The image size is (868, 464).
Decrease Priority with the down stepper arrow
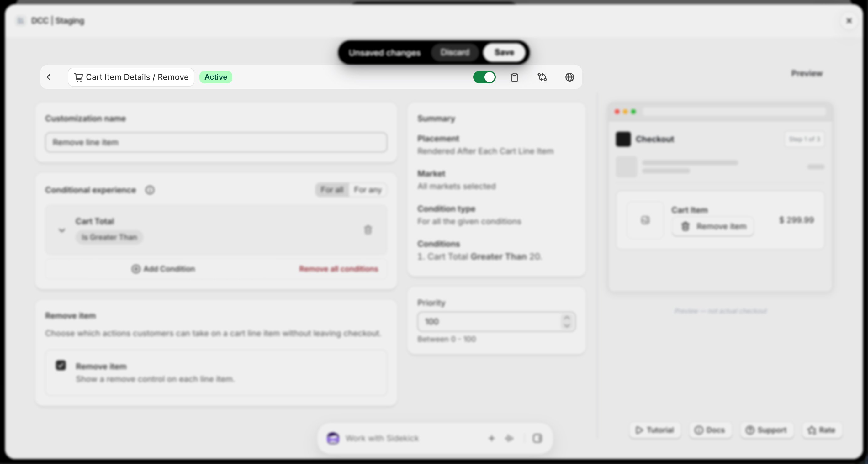(567, 325)
